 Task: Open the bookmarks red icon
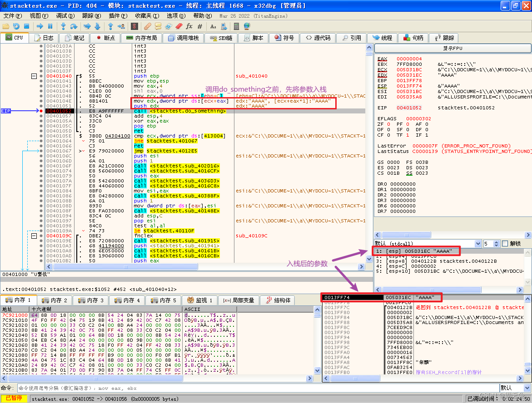179,26
